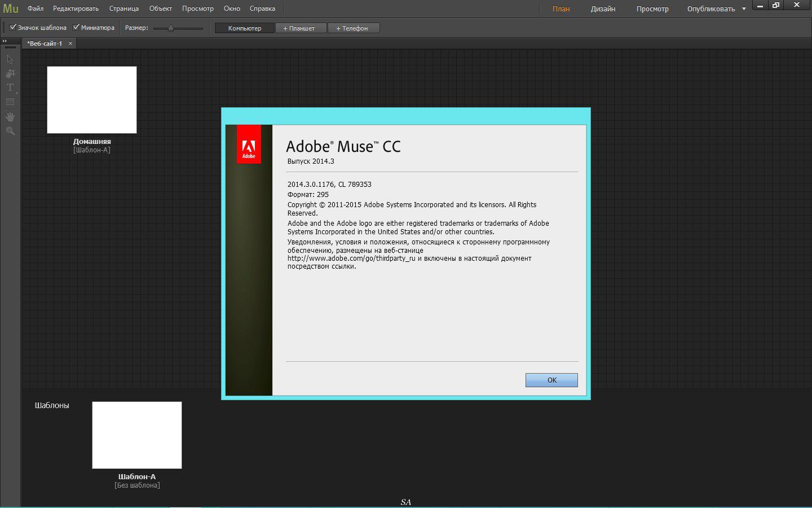This screenshot has height=508, width=812.
Task: Open the dropdown arrow next to Опубликовать
Action: 744,9
